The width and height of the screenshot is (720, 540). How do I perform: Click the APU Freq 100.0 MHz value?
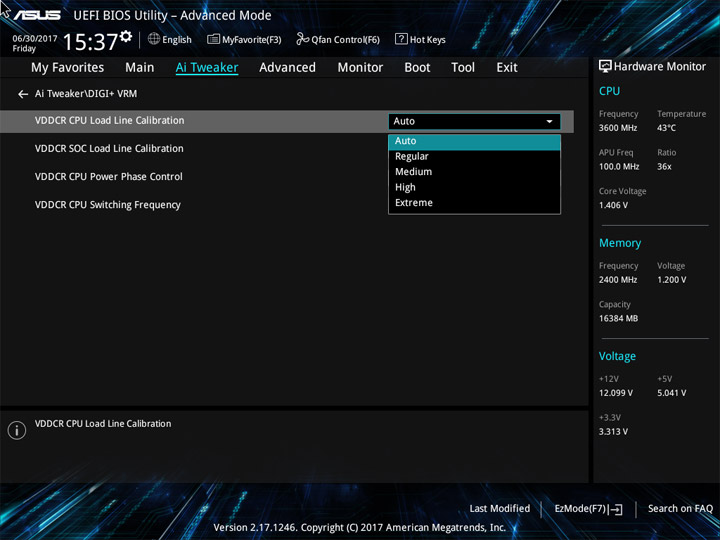(619, 167)
